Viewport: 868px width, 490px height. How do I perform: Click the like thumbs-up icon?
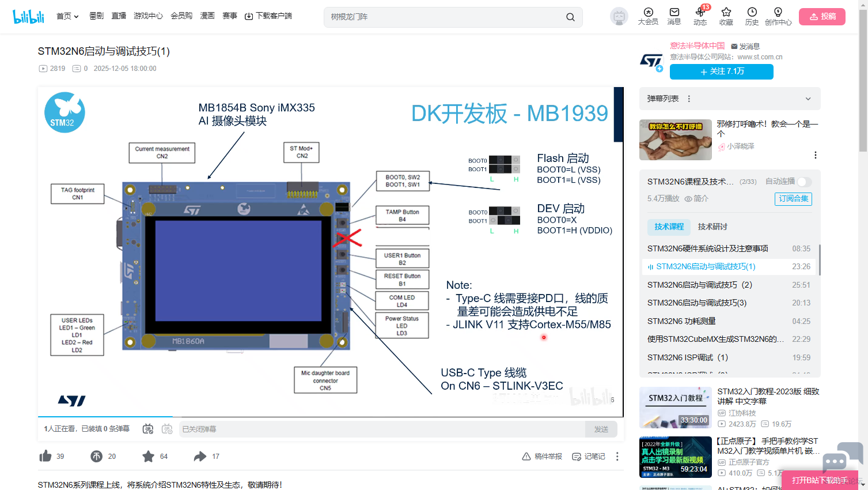(x=46, y=456)
